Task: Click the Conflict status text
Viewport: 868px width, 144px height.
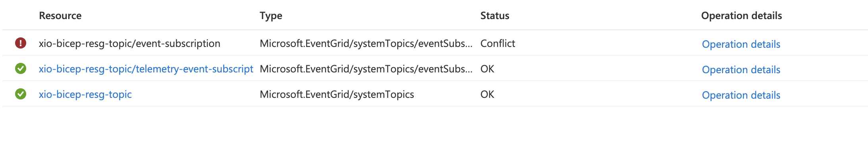Action: click(498, 43)
